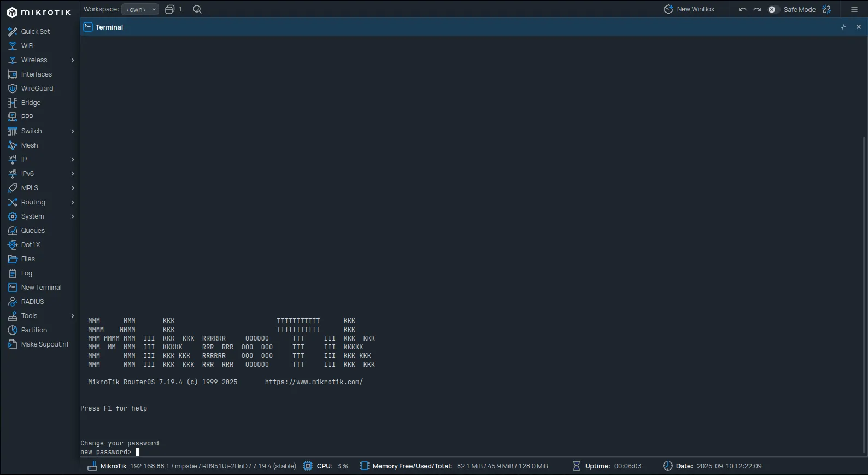Click the Queues icon in the sidebar
Viewport: 868px width, 475px height.
[x=13, y=231]
